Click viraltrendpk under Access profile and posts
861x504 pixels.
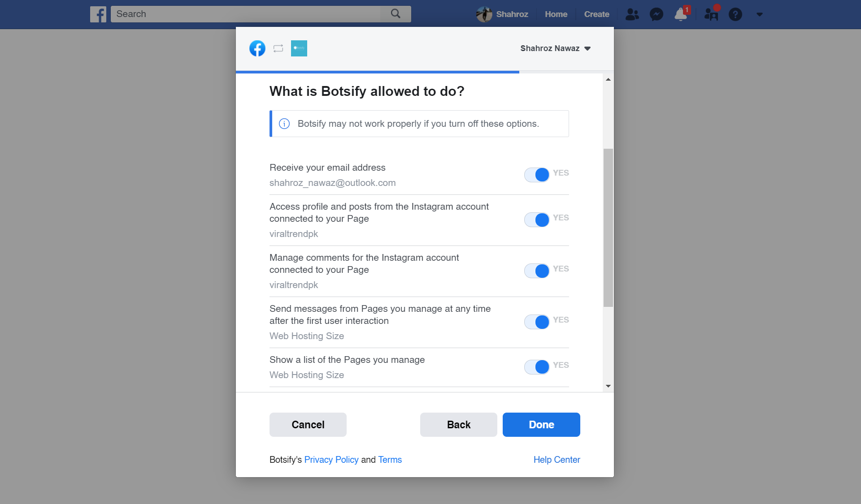pyautogui.click(x=294, y=234)
